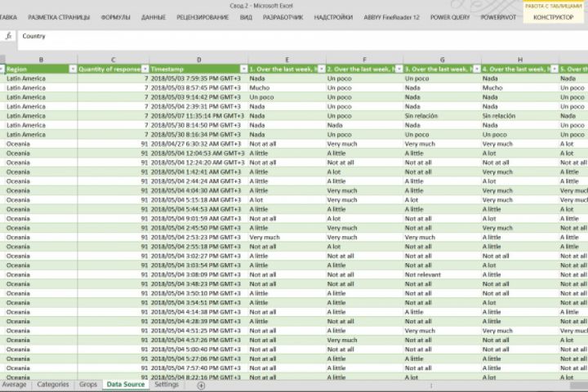This screenshot has width=588, height=392.
Task: Select column E header
Action: (x=287, y=60)
